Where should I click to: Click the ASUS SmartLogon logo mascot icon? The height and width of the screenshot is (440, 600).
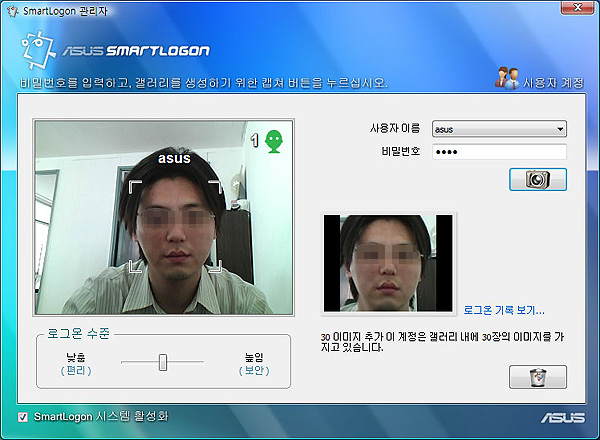click(38, 50)
